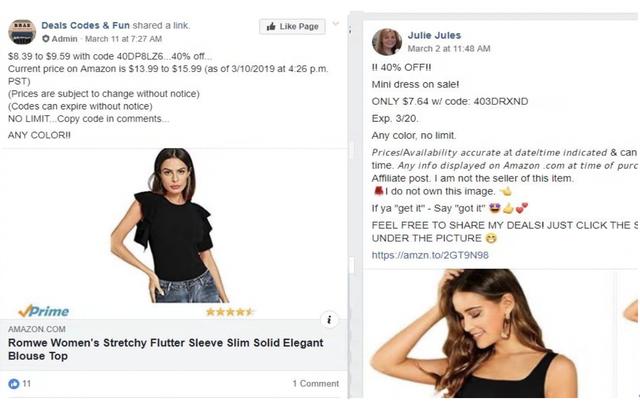The height and width of the screenshot is (418, 640).
Task: Open post options chevron next to Like Page
Action: pos(336,24)
